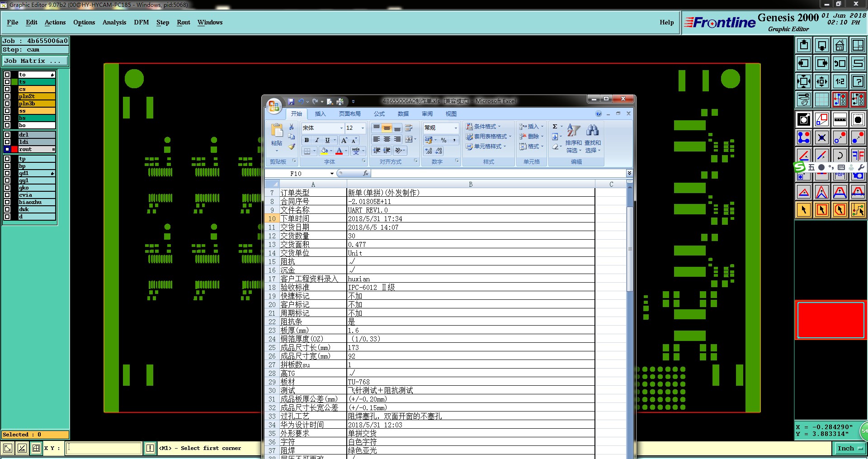Screen dimensions: 868x459
Task: Open the Genesis Analysis menu
Action: point(114,22)
